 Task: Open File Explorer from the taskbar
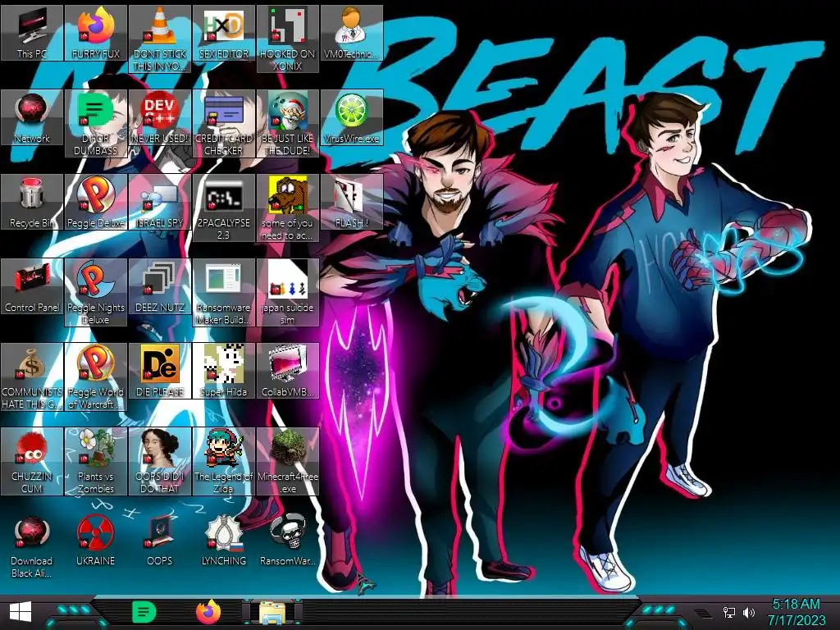(x=272, y=612)
